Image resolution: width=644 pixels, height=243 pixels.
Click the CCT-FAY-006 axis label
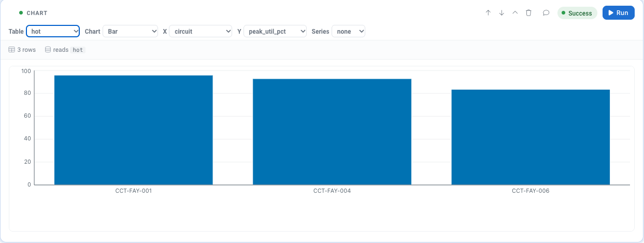(531, 191)
